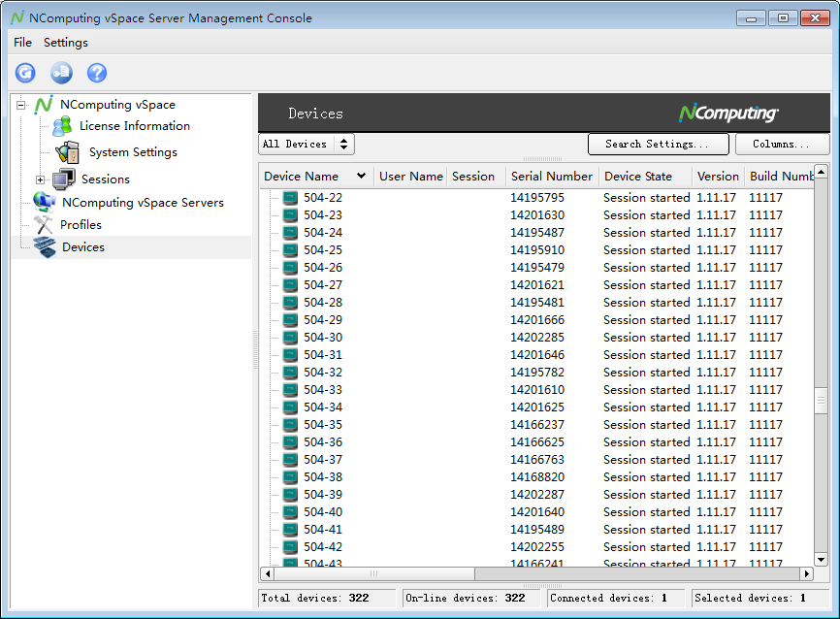Viewport: 840px width, 619px height.
Task: Click the Columns button
Action: coord(782,145)
